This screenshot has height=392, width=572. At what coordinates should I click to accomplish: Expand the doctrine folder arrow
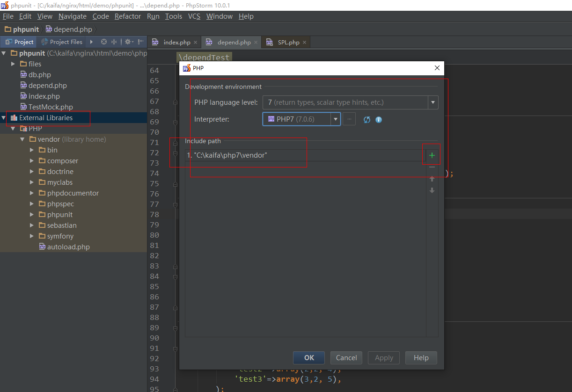[x=32, y=172]
